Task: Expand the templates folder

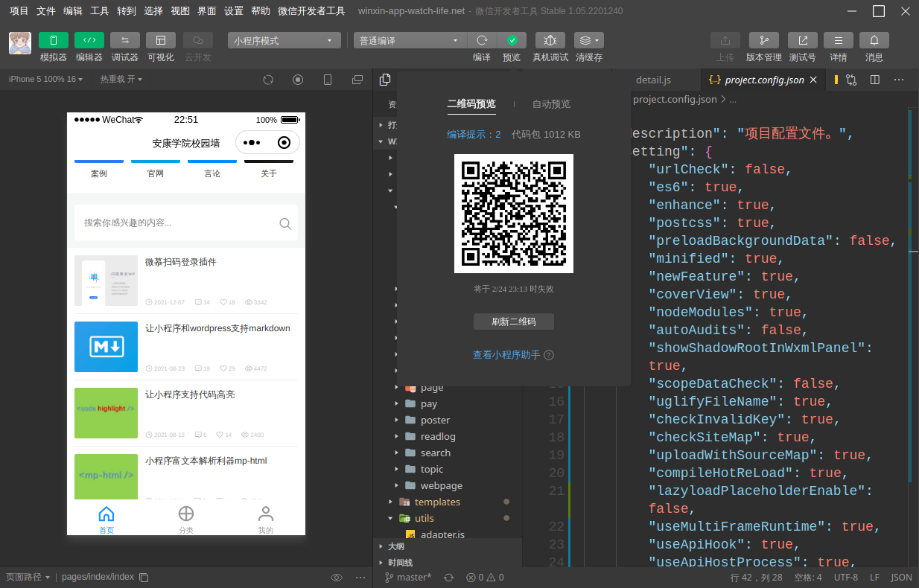Action: [437, 502]
